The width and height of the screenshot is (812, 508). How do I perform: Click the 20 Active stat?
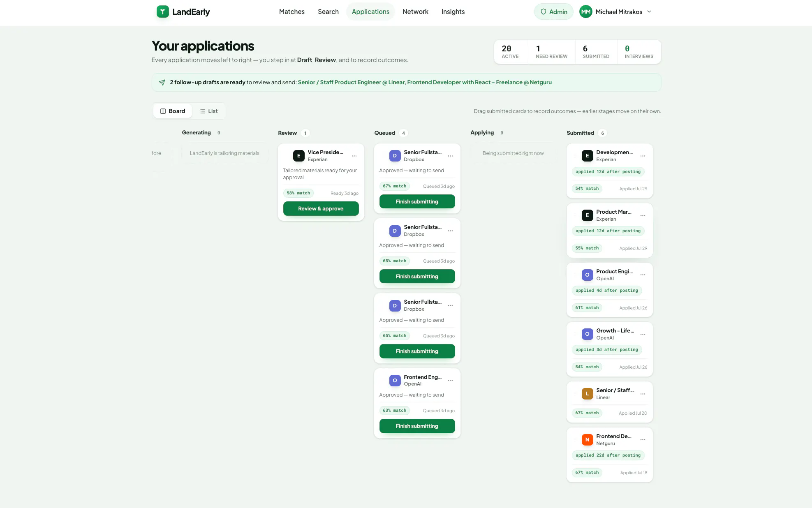[x=510, y=52]
